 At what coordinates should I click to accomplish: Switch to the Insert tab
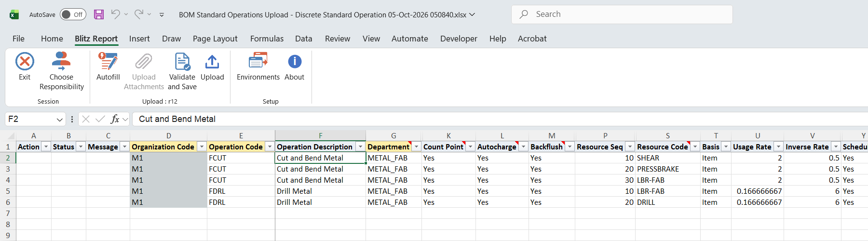139,39
